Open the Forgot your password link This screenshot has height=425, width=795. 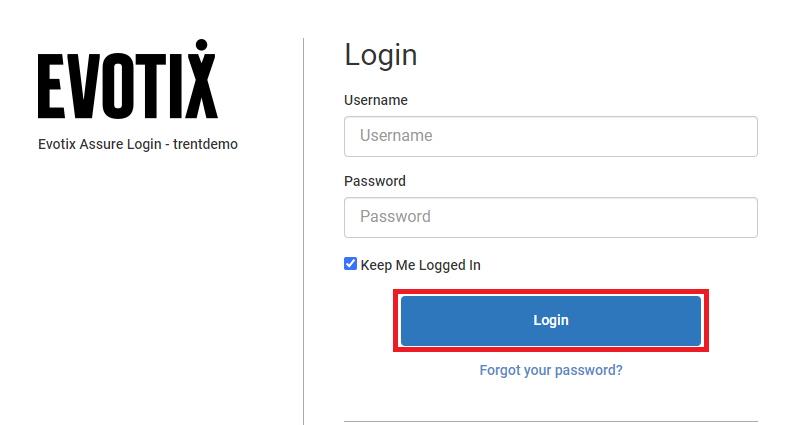coord(551,370)
